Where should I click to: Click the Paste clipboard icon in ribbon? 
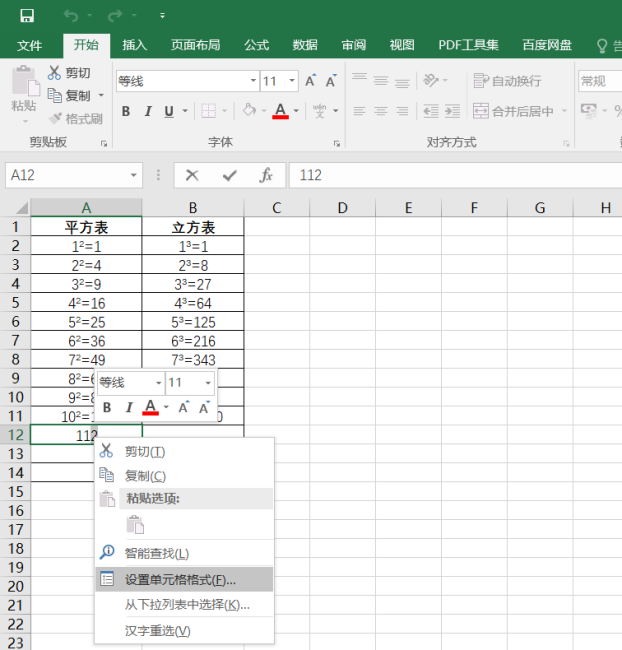(x=25, y=80)
